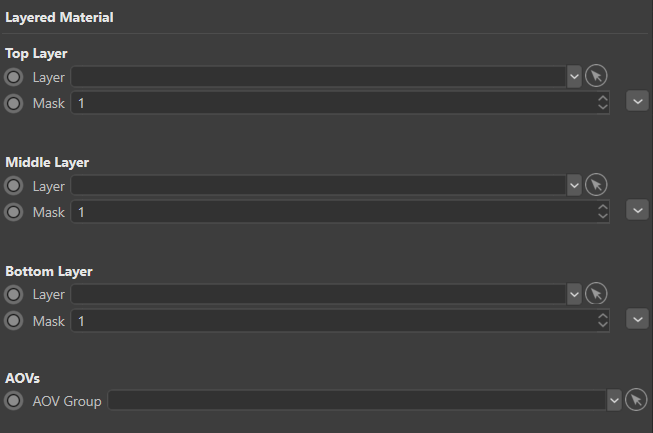
Task: Toggle the AOV Group connection dot
Action: (x=14, y=400)
